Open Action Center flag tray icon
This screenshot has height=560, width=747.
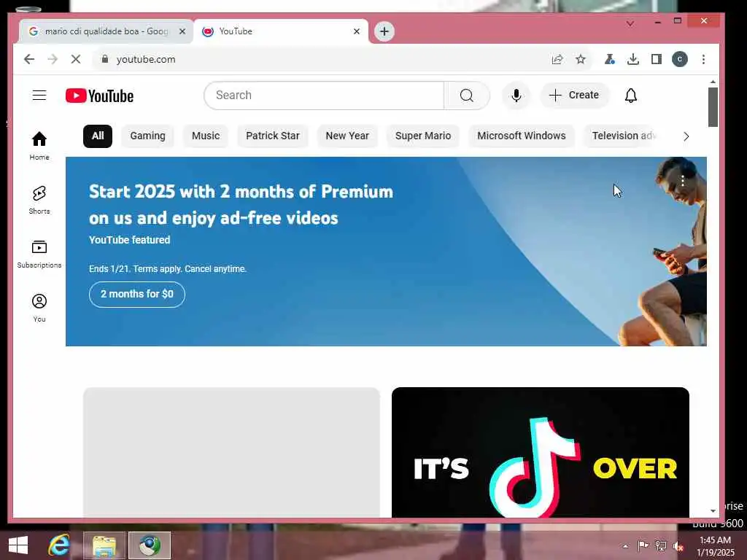coord(643,546)
